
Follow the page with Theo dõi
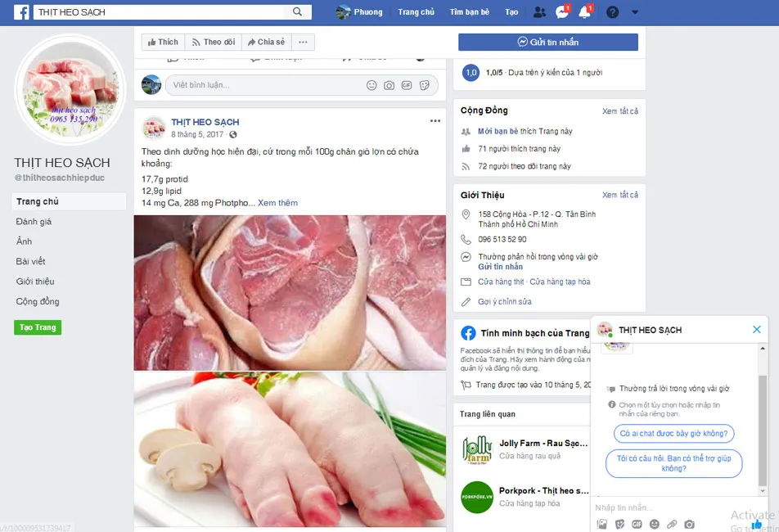coord(214,41)
